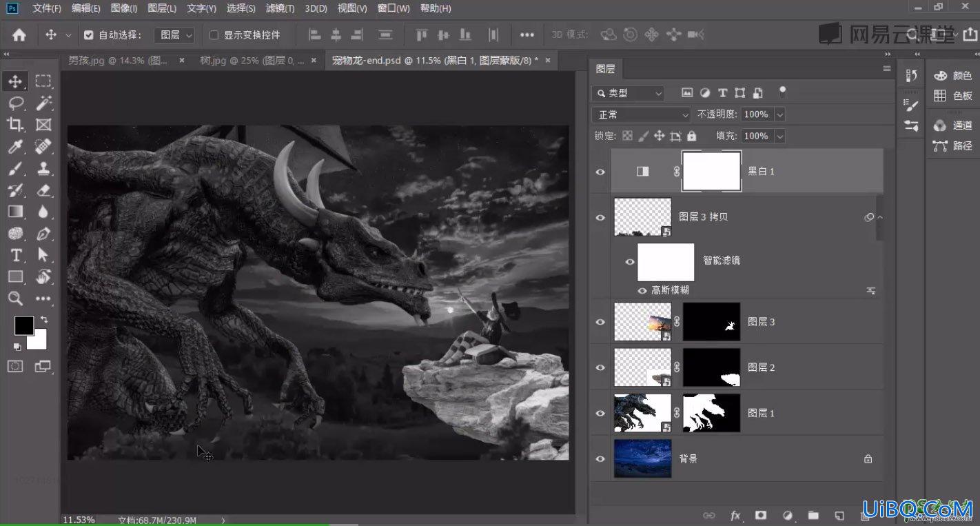Select the Eyedropper tool
Viewport: 980px width, 526px height.
pyautogui.click(x=15, y=146)
